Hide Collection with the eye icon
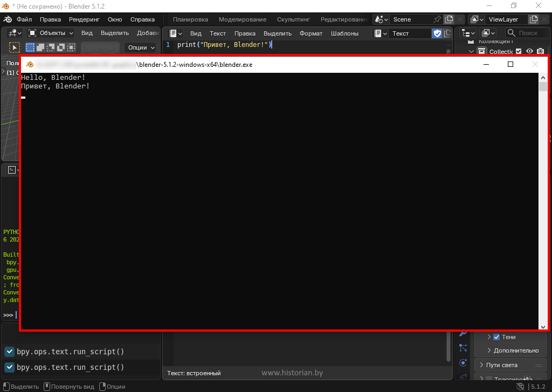The width and height of the screenshot is (552, 392). pos(529,51)
